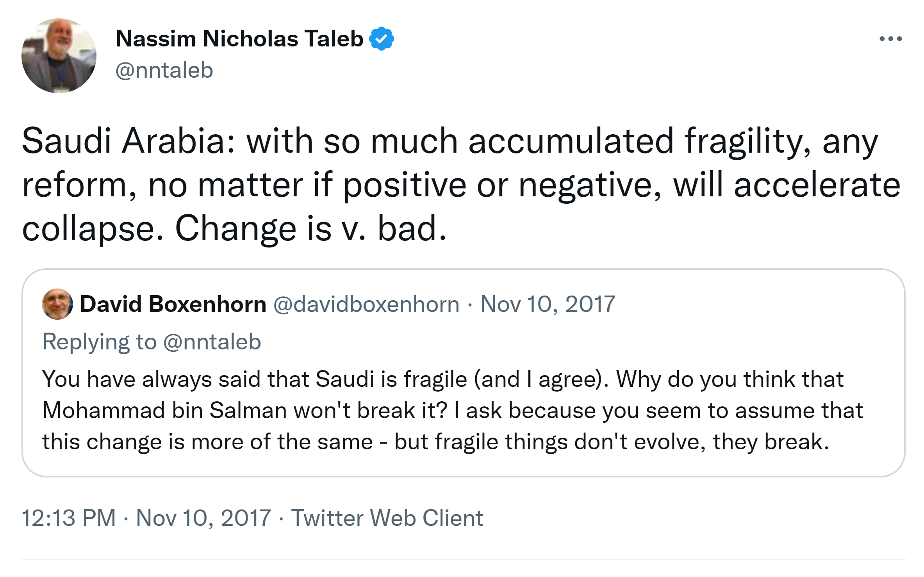Open David Boxenhorn's small avatar
924x577 pixels.
[x=57, y=304]
